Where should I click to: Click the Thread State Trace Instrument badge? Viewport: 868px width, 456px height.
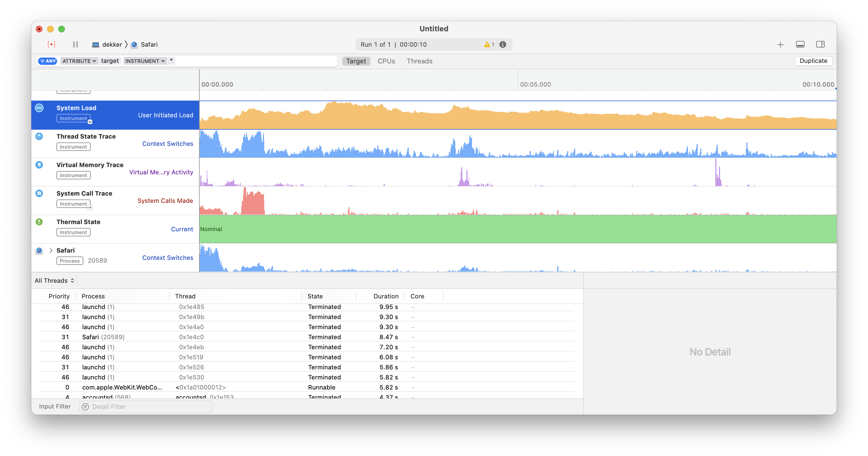click(x=74, y=147)
